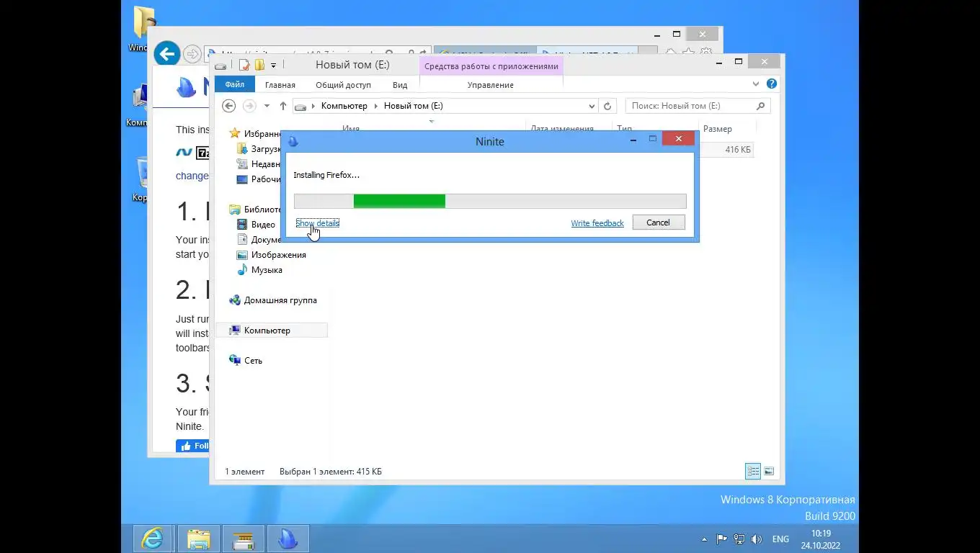Click the search box Поиск: Новый том (E:)
The image size is (980, 553).
click(698, 106)
